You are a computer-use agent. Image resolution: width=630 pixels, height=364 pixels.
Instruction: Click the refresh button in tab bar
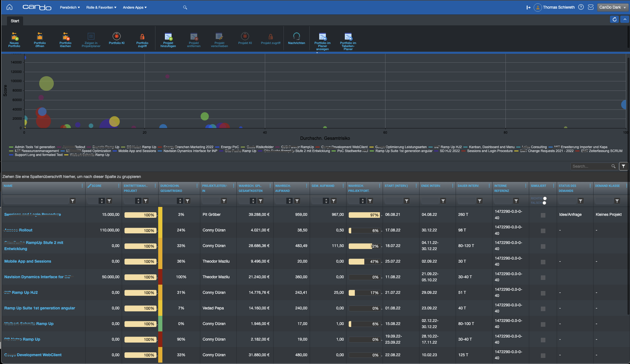[614, 19]
